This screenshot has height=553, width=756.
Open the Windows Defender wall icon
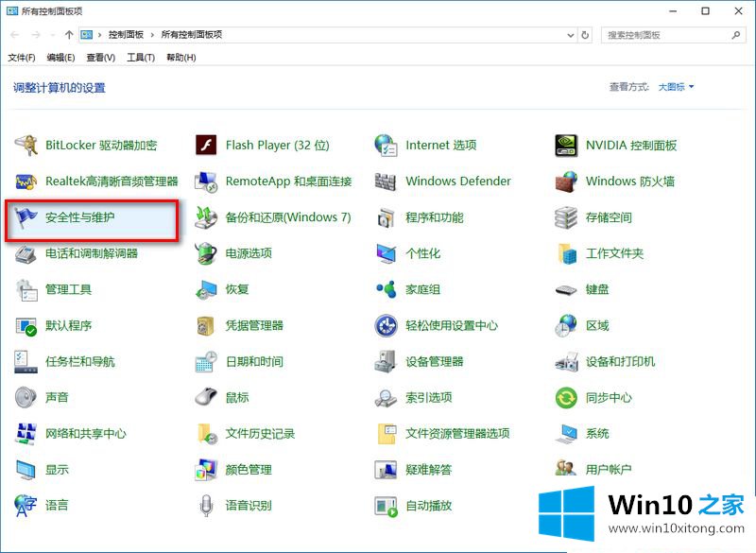[386, 181]
